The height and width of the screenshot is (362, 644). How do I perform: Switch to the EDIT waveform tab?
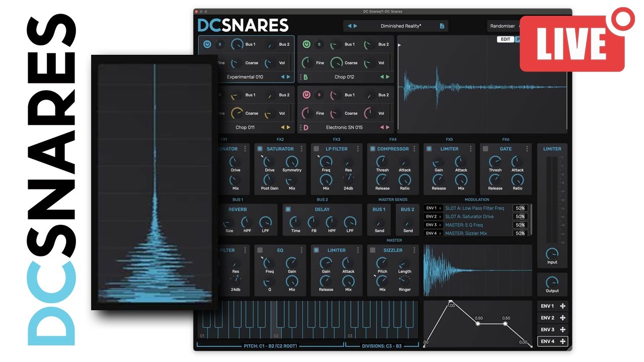point(506,39)
